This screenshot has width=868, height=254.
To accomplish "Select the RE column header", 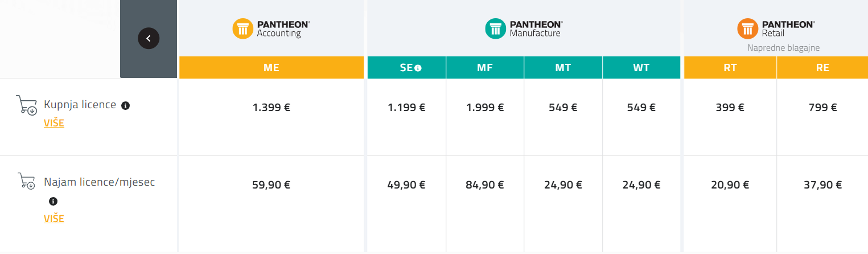I will pyautogui.click(x=822, y=68).
